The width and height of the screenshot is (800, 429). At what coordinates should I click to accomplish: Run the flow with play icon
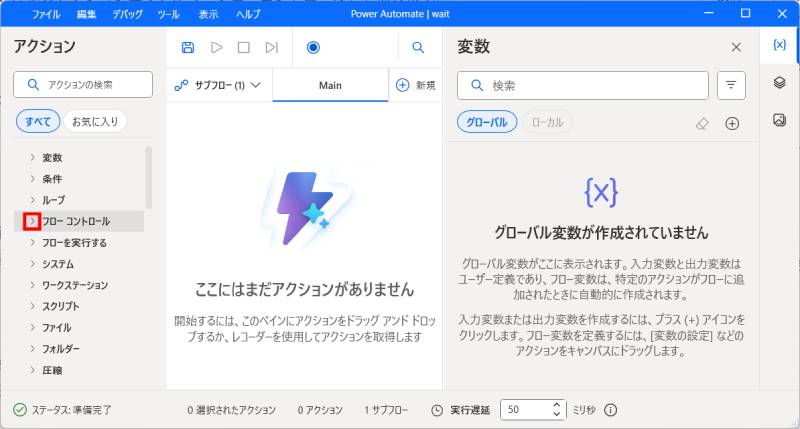click(216, 47)
